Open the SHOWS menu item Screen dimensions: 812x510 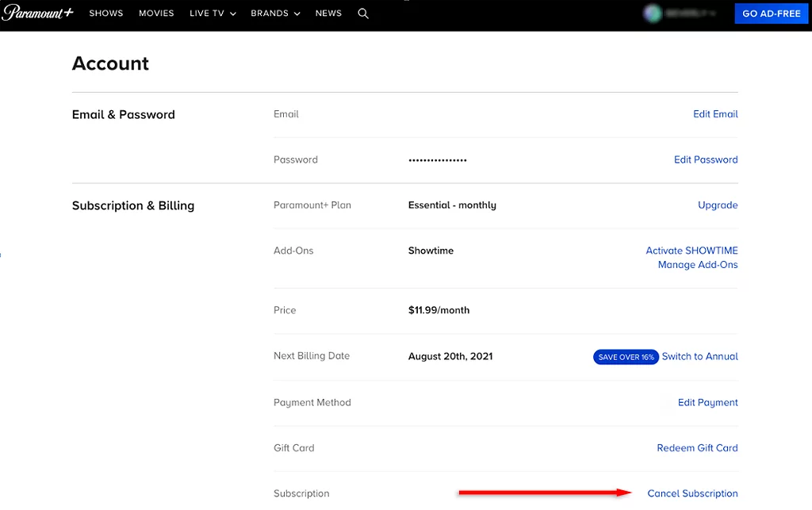106,13
